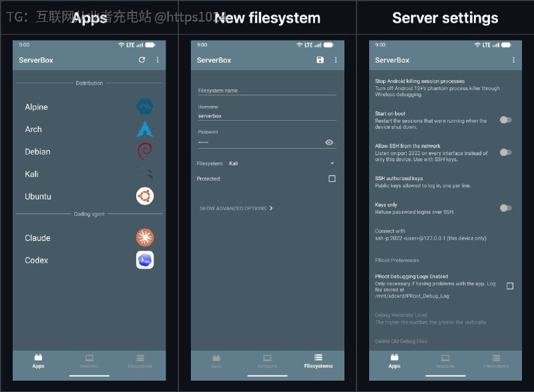Click the Arch Linux logo
Image resolution: width=534 pixels, height=392 pixels.
[145, 129]
